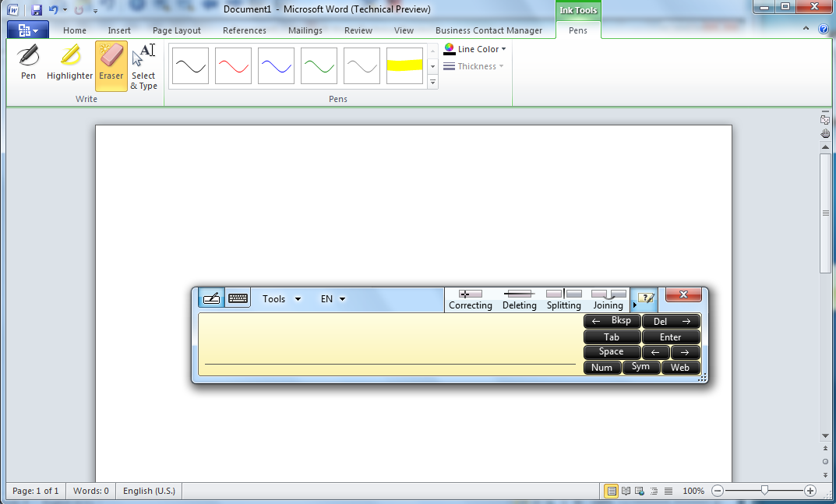Expand the Pens gallery with the More arrow
Viewport: 836px width, 504px height.
pyautogui.click(x=432, y=81)
